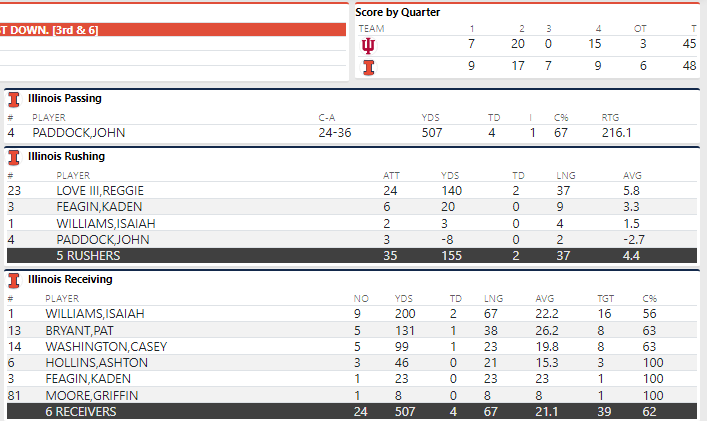
Task: Click the Indiana logo in Score by Quarter
Action: pyautogui.click(x=368, y=46)
